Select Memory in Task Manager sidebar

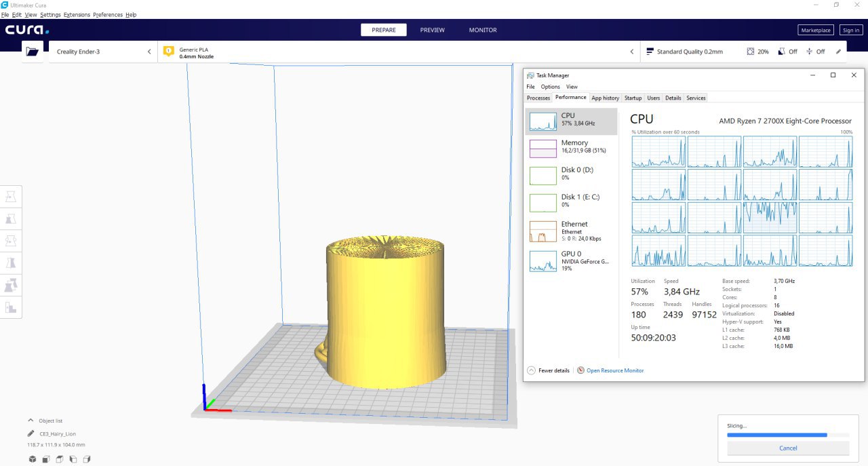point(572,148)
